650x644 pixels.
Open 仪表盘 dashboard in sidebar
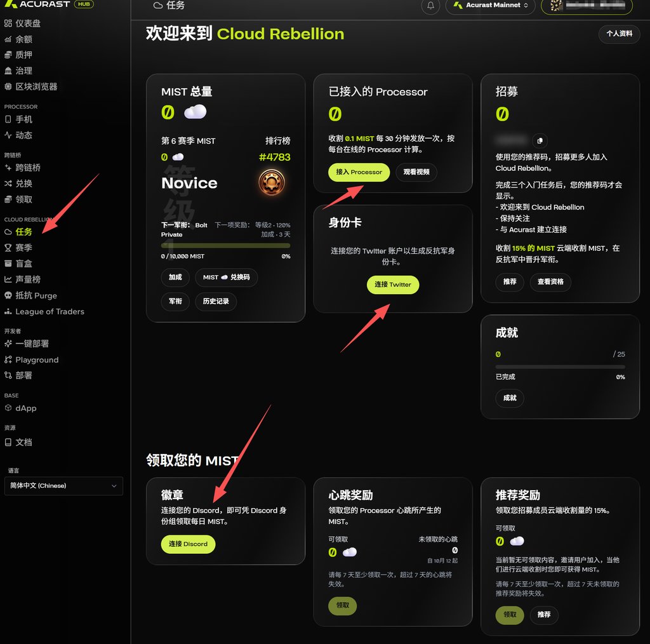[23, 23]
